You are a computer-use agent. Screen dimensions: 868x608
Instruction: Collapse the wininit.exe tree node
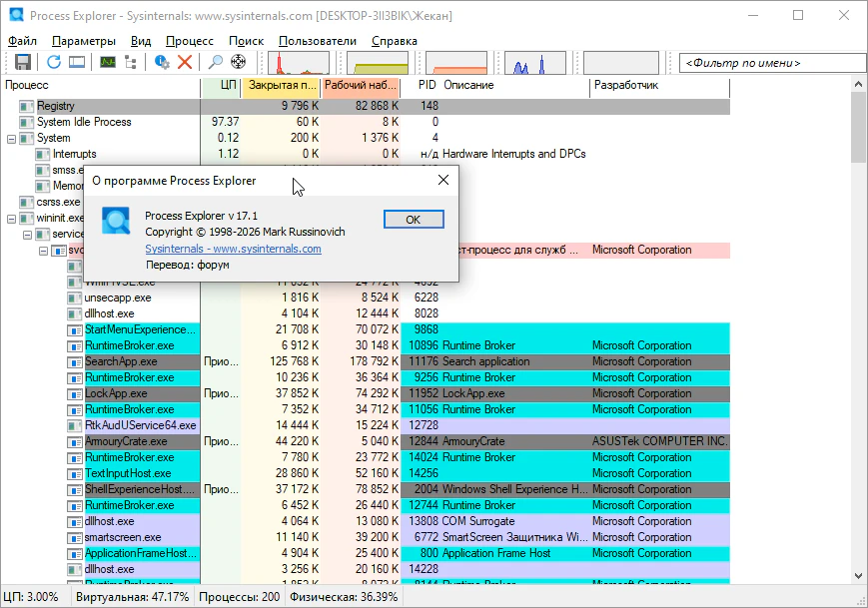pyautogui.click(x=12, y=218)
